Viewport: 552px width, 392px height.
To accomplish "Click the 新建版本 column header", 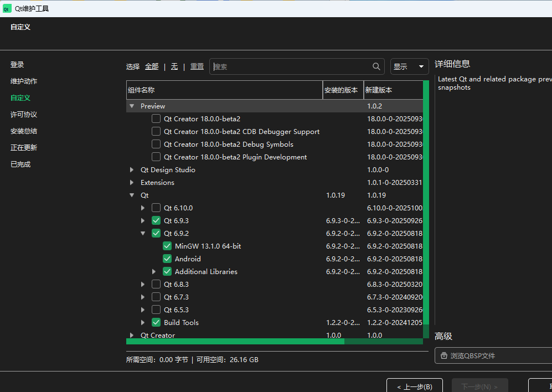I will click(x=393, y=90).
